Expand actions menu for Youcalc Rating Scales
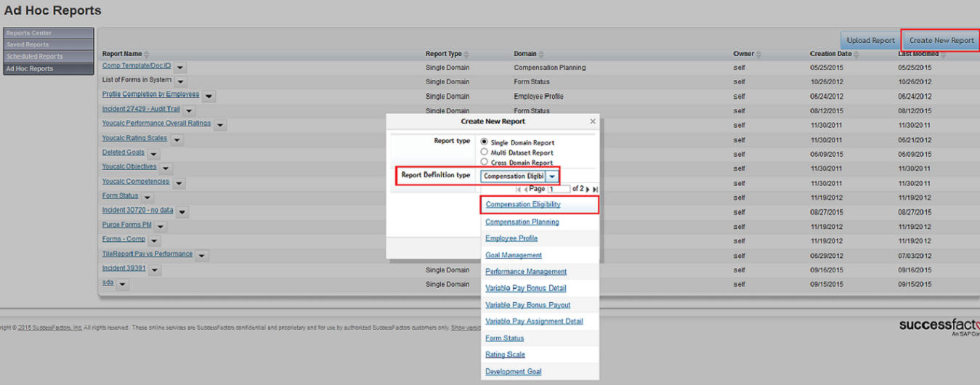Viewport: 980px width, 385px height. 176,139
